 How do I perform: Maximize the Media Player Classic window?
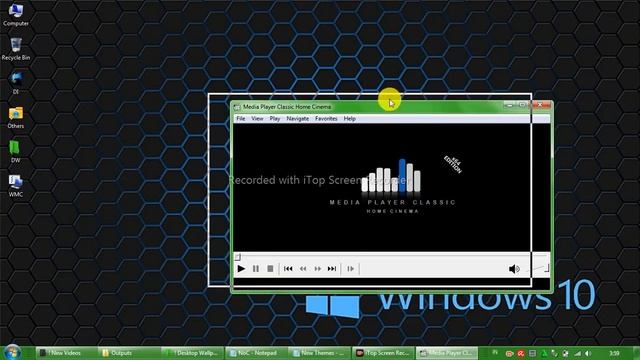click(x=522, y=105)
